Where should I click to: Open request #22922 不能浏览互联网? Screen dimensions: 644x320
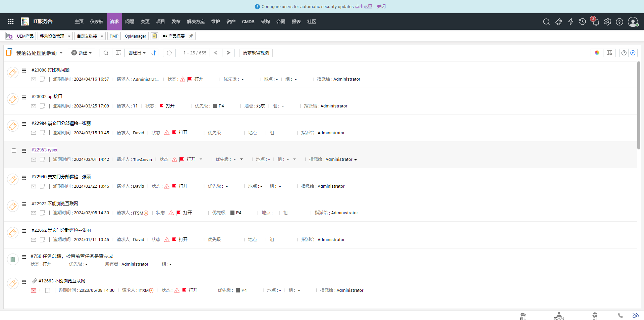tap(55, 203)
